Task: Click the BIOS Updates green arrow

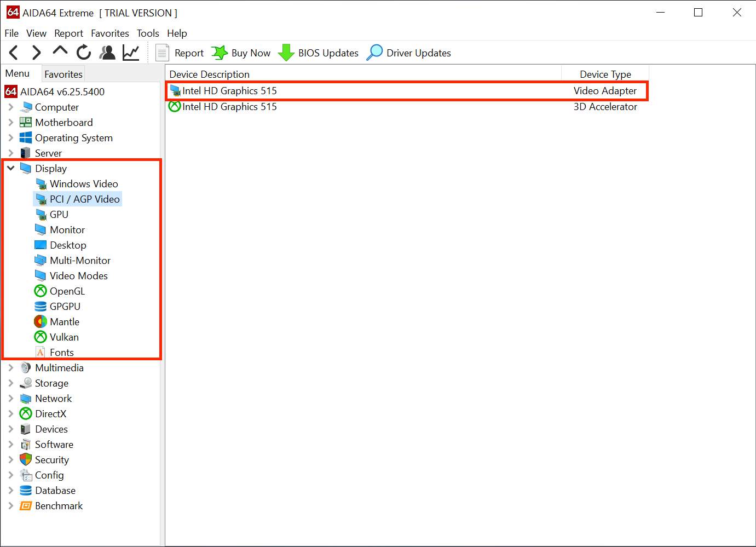Action: tap(286, 53)
